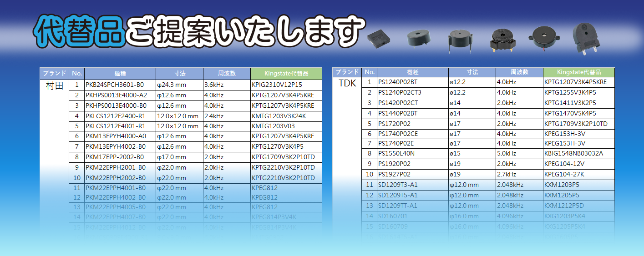Viewport: 644px width, 256px height.
Task: Select the KMTG1203V3K24K replacement cell
Action: [279, 116]
